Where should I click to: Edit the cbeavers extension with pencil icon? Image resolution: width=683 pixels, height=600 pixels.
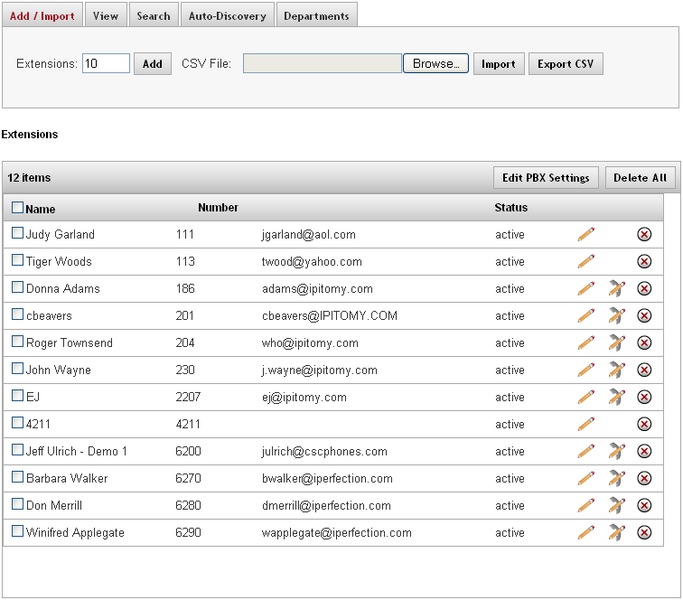tap(586, 315)
